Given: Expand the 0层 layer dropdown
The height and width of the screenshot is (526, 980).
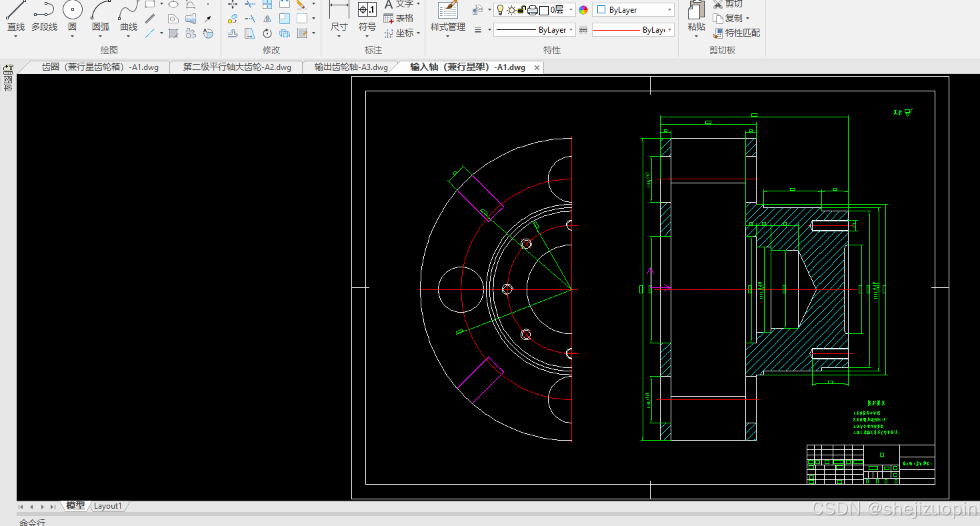Looking at the screenshot, I should point(571,10).
